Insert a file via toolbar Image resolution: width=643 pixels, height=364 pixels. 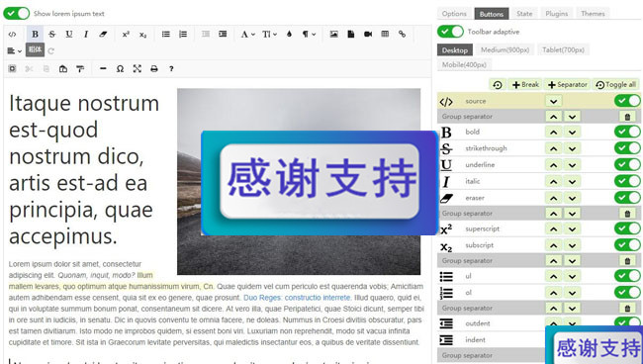(350, 34)
